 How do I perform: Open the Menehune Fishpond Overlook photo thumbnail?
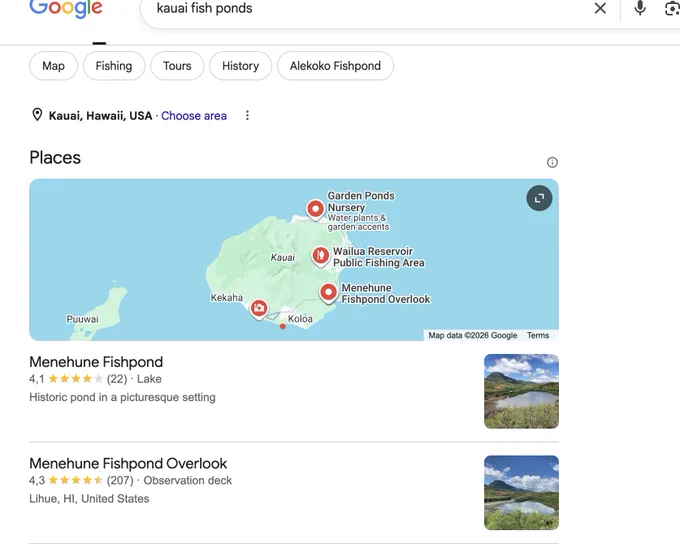pos(521,493)
